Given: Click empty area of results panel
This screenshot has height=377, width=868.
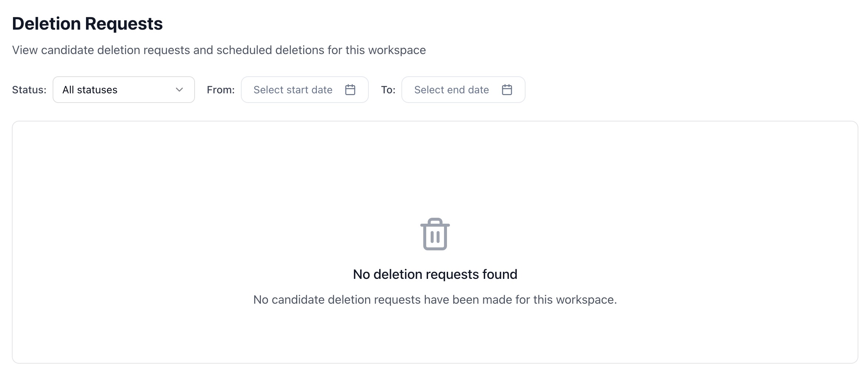Looking at the screenshot, I should (x=185, y=185).
